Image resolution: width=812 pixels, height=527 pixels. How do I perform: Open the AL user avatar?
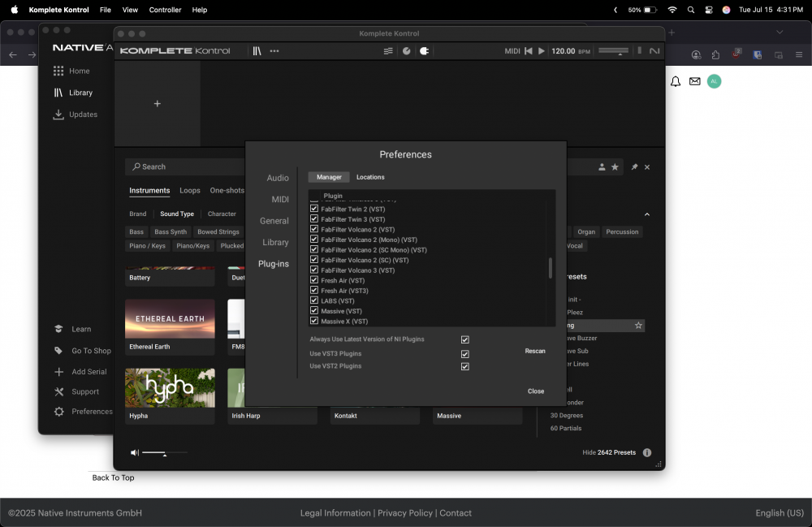[x=714, y=81]
